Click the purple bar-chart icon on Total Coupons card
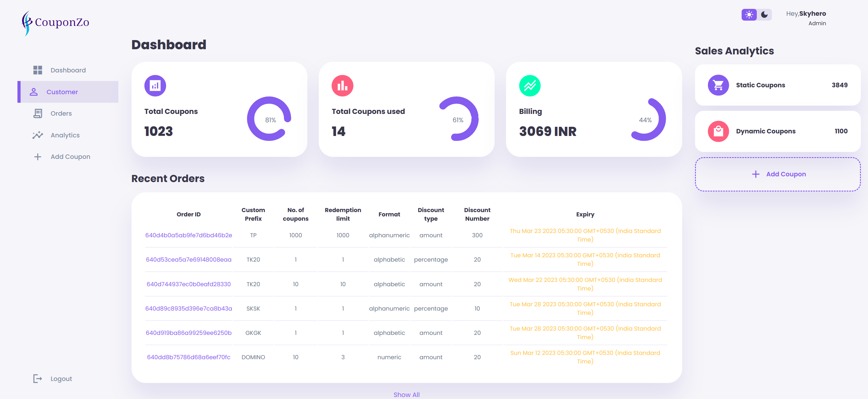This screenshot has height=399, width=868. 155,85
